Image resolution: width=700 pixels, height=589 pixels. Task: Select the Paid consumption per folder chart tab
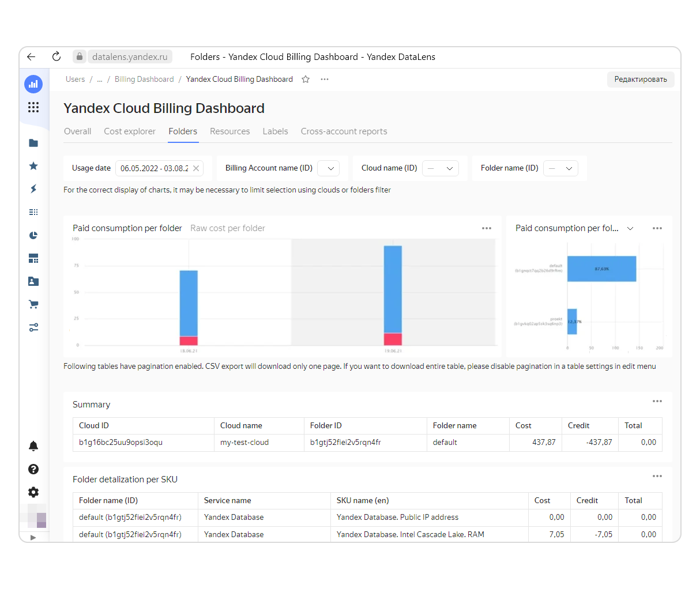[x=127, y=228]
